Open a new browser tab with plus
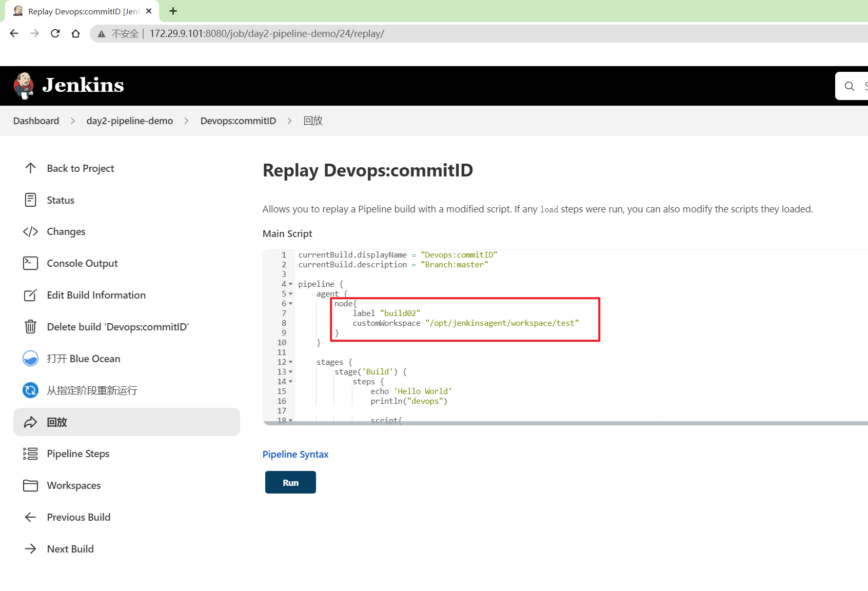 click(173, 11)
